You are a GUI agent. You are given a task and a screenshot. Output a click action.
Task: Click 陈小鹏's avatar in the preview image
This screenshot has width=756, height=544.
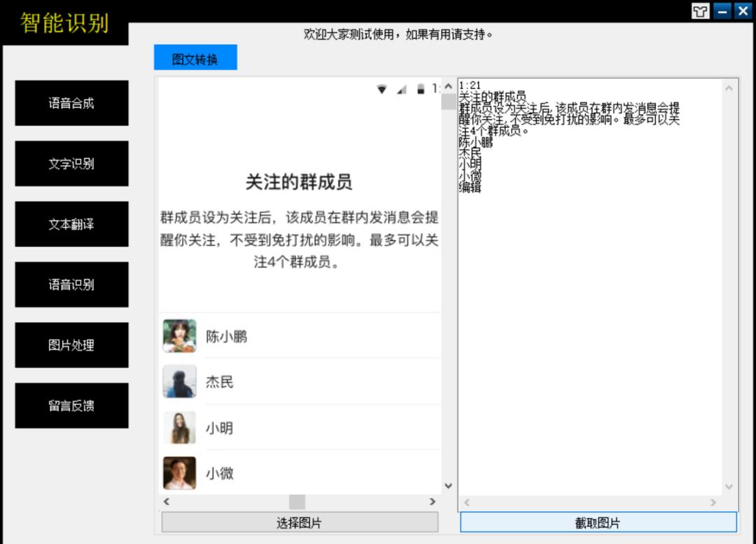pos(179,336)
